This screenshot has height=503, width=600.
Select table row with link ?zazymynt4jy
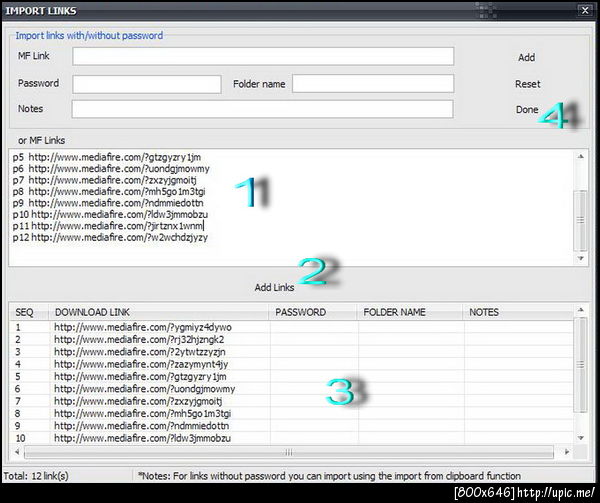pyautogui.click(x=292, y=364)
